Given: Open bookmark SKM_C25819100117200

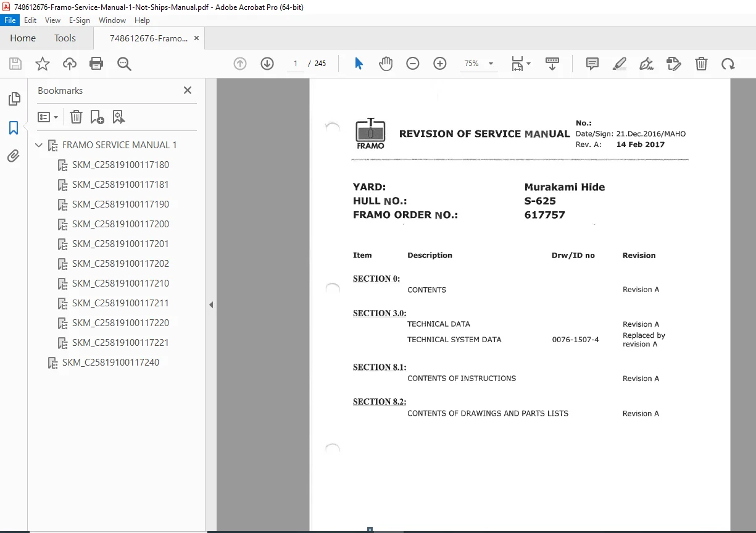Looking at the screenshot, I should point(120,224).
